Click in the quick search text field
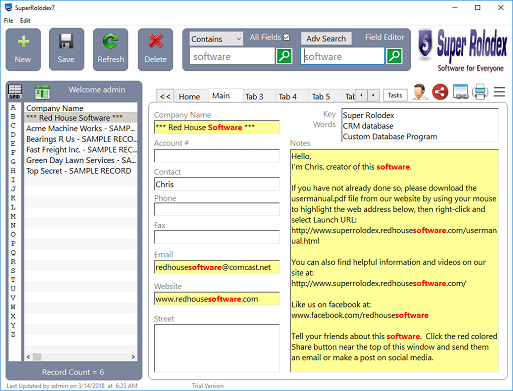Image resolution: width=513 pixels, height=391 pixels. click(232, 56)
